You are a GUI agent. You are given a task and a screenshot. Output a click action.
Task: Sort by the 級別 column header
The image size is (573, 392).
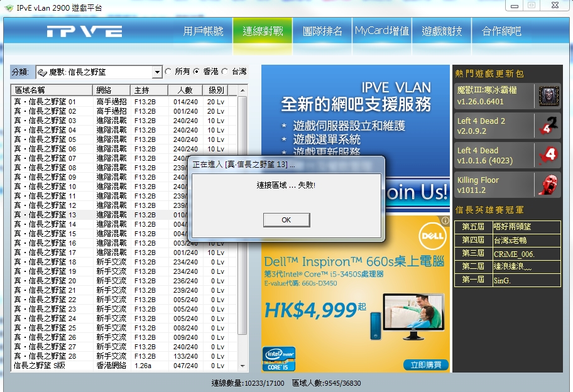point(216,90)
